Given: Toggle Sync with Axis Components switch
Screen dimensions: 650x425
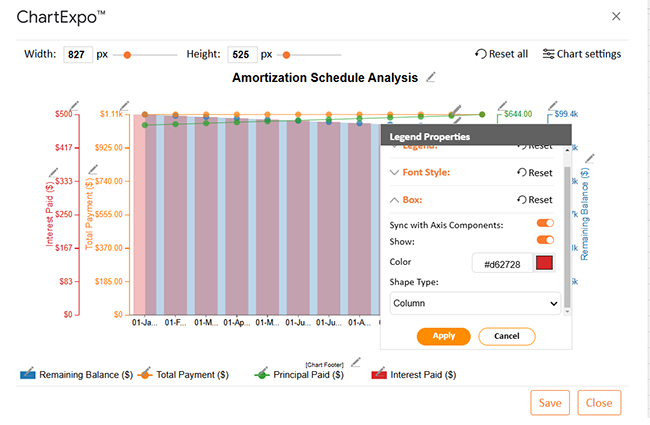Looking at the screenshot, I should click(x=545, y=224).
